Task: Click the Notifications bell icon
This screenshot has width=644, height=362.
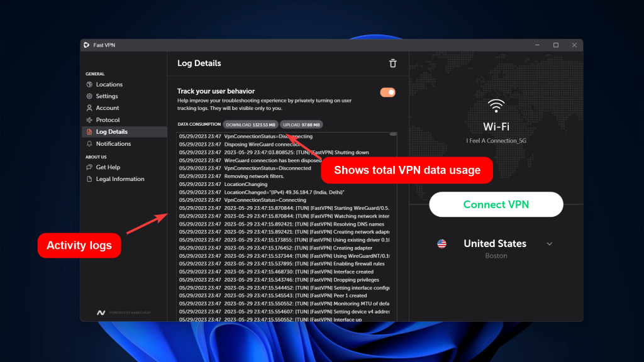Action: (89, 144)
